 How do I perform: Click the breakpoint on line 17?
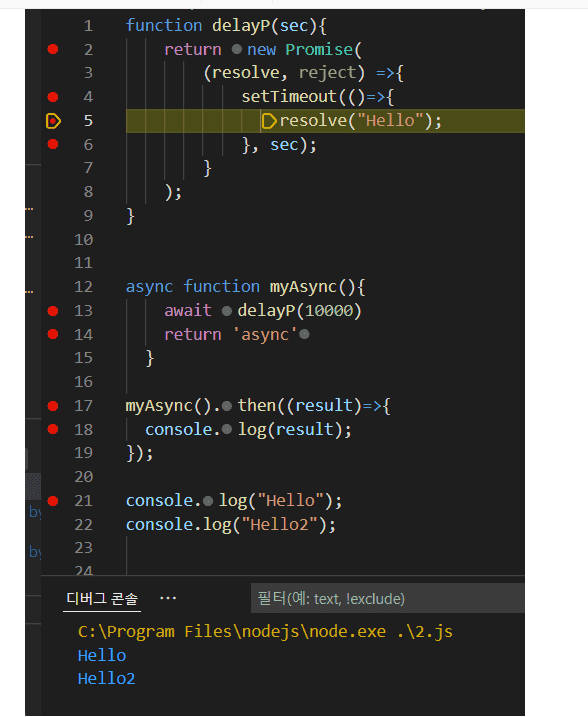pyautogui.click(x=53, y=406)
